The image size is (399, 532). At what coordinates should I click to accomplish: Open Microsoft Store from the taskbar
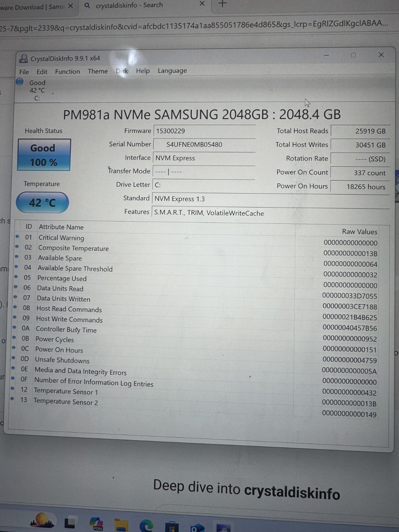pos(172,527)
